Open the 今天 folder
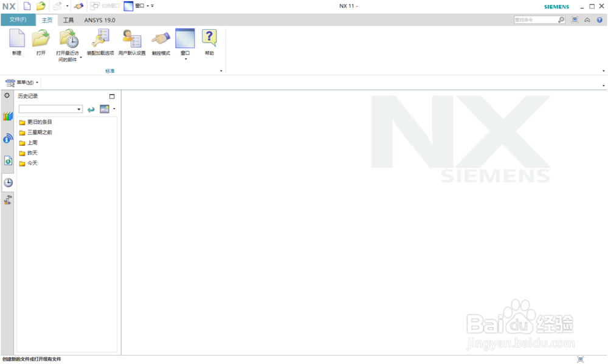 [x=29, y=163]
